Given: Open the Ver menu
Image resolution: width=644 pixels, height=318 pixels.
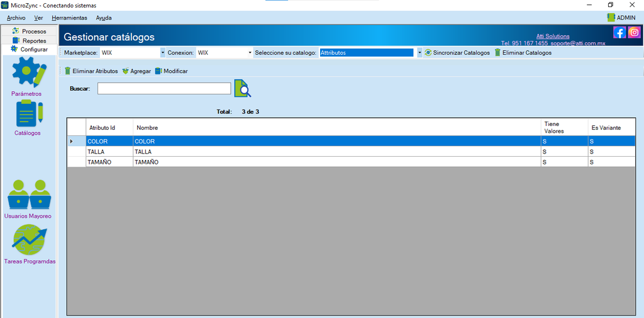Looking at the screenshot, I should pyautogui.click(x=38, y=18).
